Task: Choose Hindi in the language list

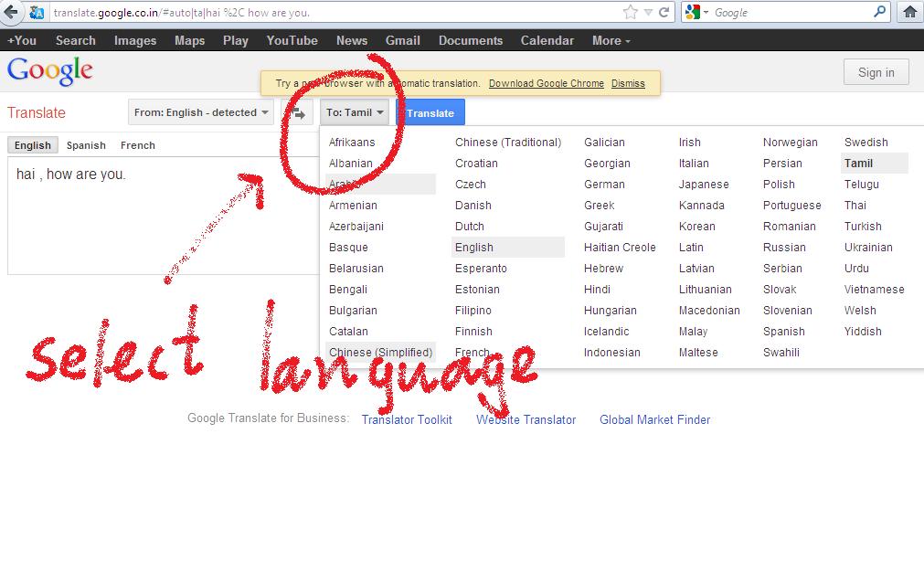Action: tap(597, 290)
